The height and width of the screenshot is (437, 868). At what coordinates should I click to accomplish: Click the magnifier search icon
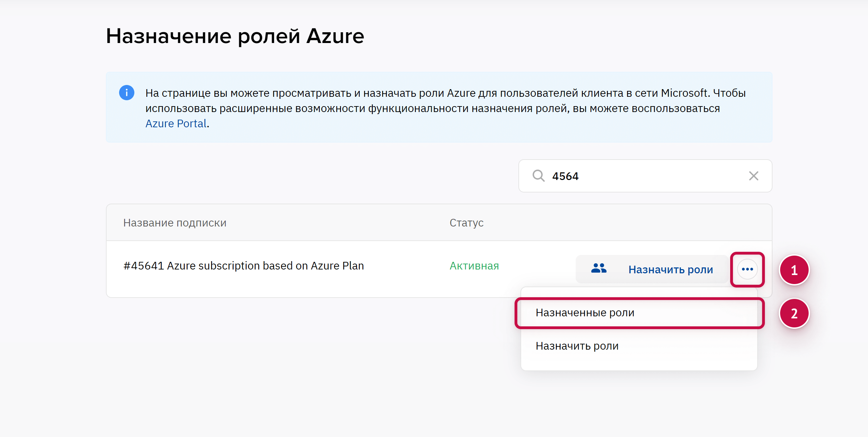pyautogui.click(x=538, y=176)
